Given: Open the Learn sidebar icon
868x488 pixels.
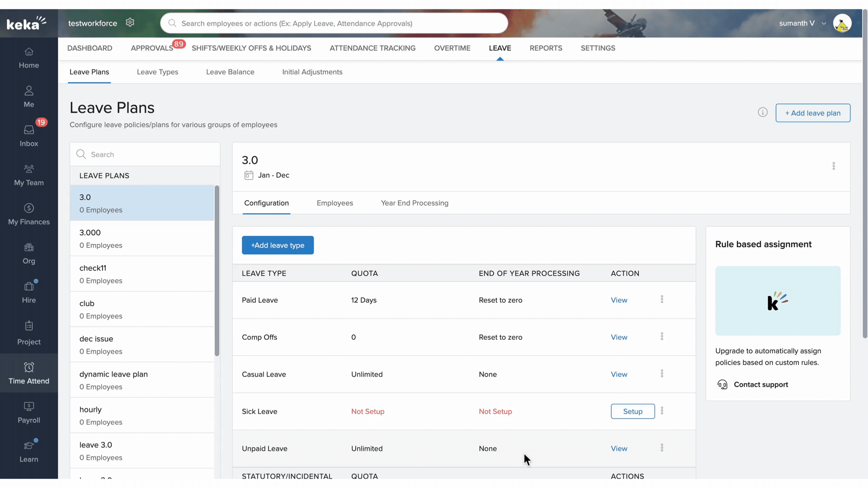Looking at the screenshot, I should pos(29,446).
